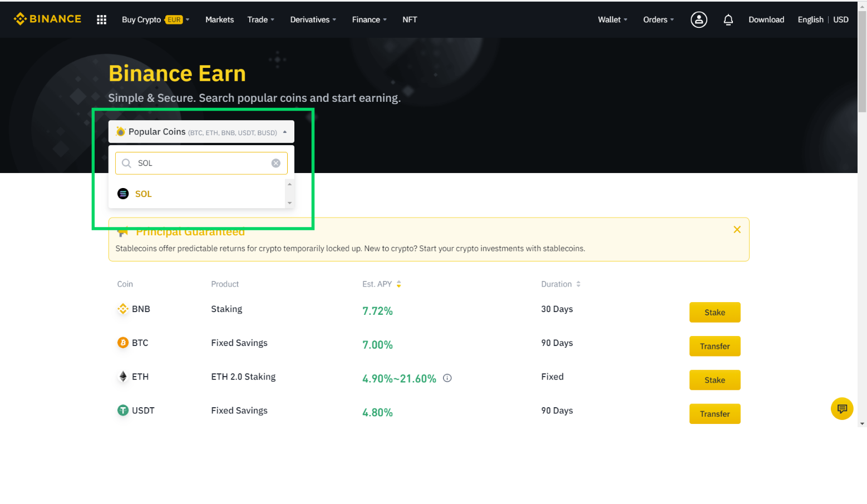Viewport: 867px width, 504px height.
Task: Open the user account profile icon
Action: [699, 19]
